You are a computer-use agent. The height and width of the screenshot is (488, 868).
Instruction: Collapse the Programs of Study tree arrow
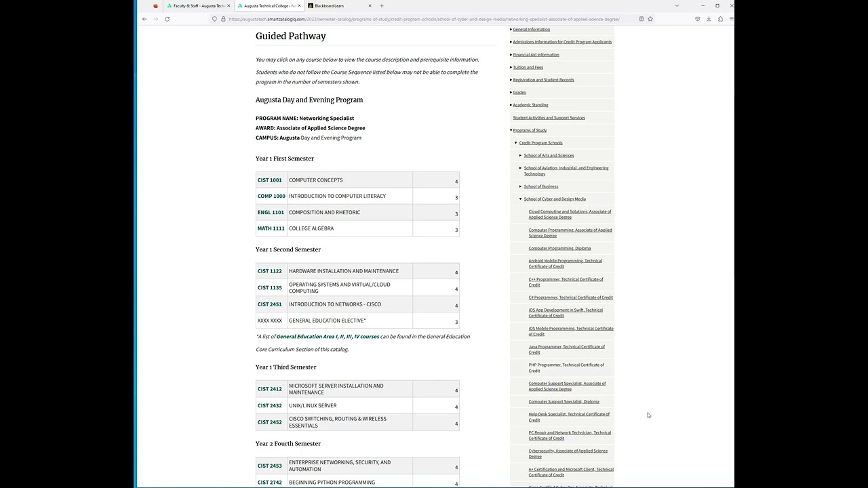511,130
